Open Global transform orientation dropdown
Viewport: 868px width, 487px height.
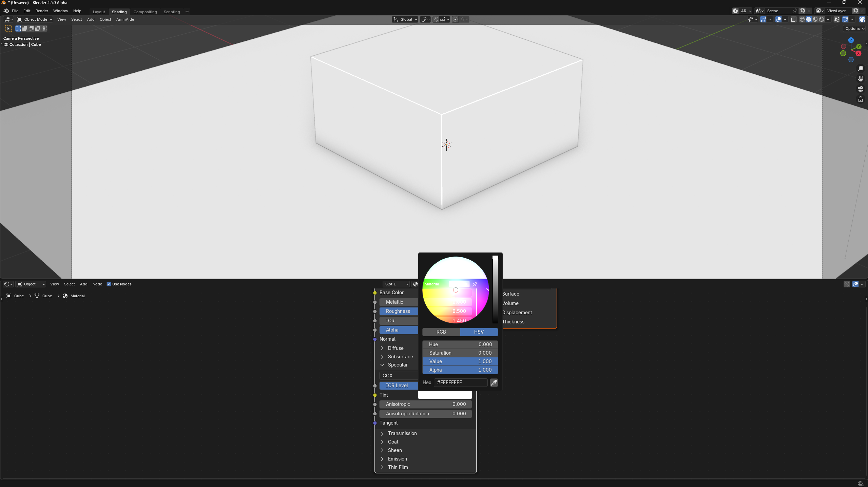coord(405,19)
